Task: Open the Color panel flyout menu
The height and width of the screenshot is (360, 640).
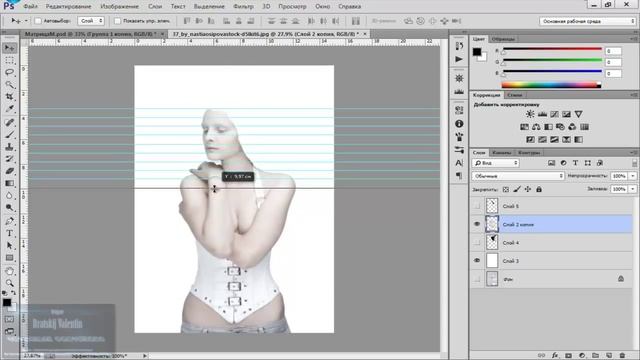Action: pyautogui.click(x=635, y=39)
